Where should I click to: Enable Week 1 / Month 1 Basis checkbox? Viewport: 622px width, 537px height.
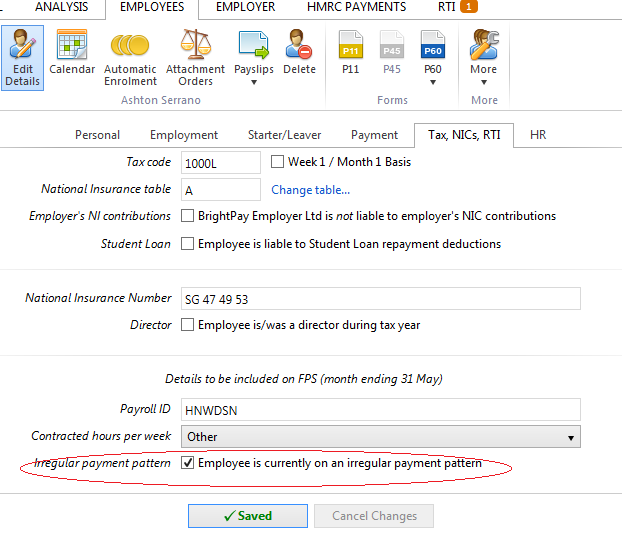[x=279, y=162]
